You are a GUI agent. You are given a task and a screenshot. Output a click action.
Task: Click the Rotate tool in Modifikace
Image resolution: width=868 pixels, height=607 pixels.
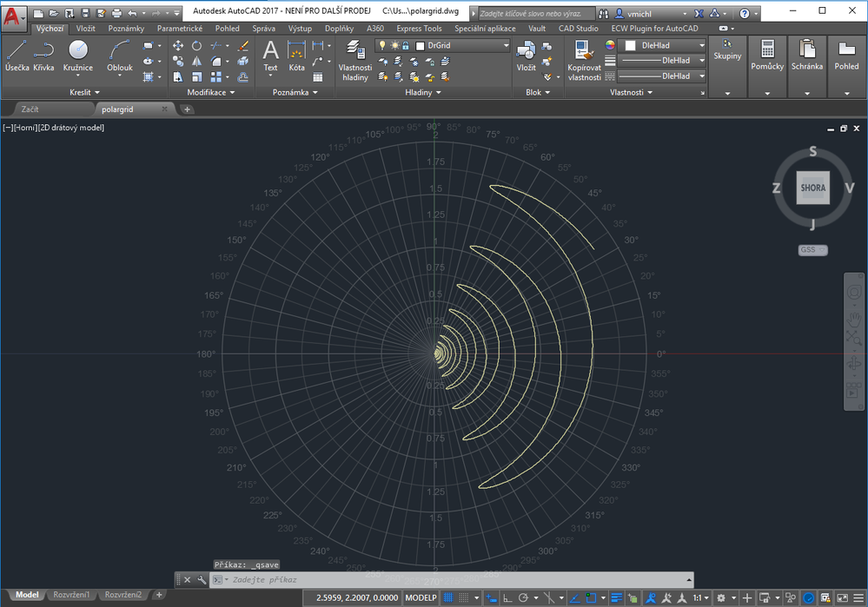[196, 46]
